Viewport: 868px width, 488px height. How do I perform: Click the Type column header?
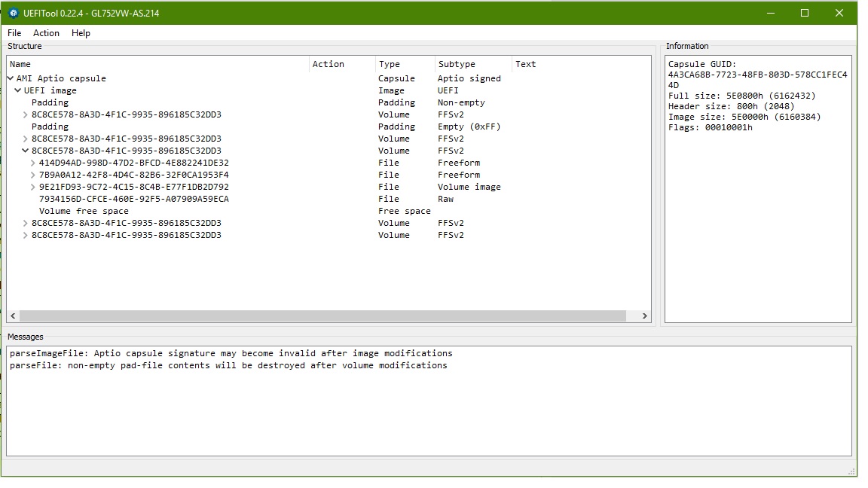pos(390,64)
